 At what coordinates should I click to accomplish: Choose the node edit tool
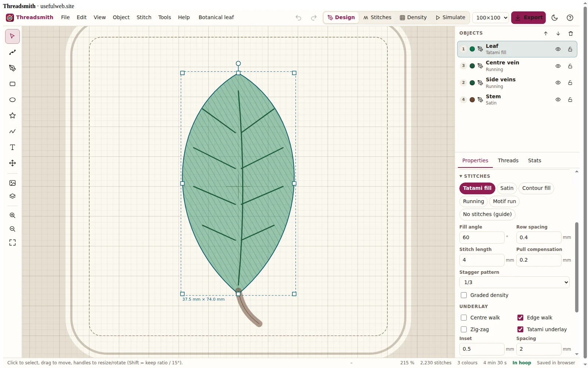pyautogui.click(x=12, y=52)
